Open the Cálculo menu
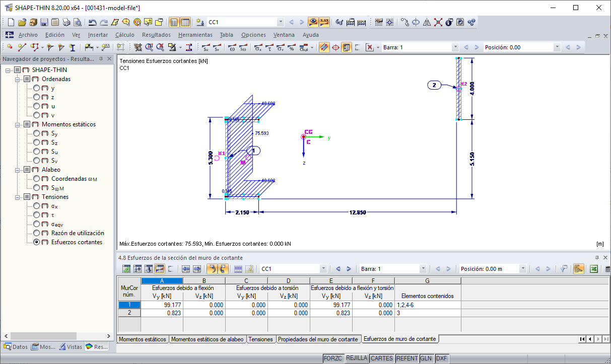This screenshot has width=611, height=364. click(125, 35)
